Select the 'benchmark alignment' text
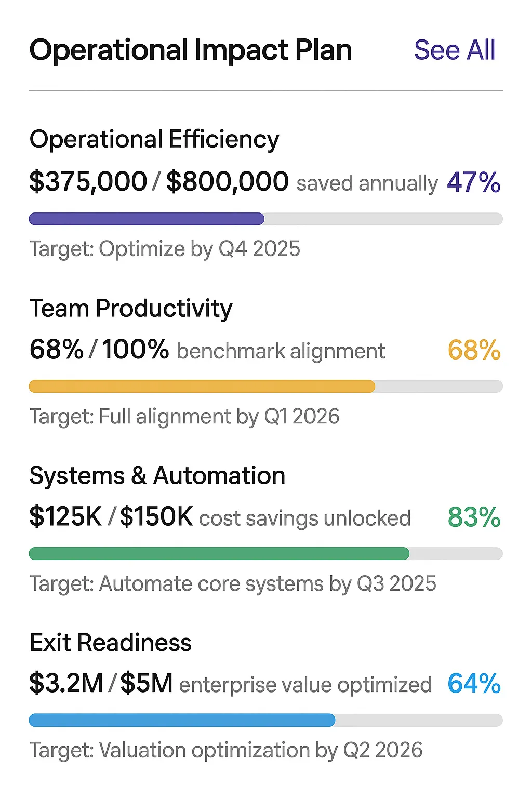 (281, 351)
